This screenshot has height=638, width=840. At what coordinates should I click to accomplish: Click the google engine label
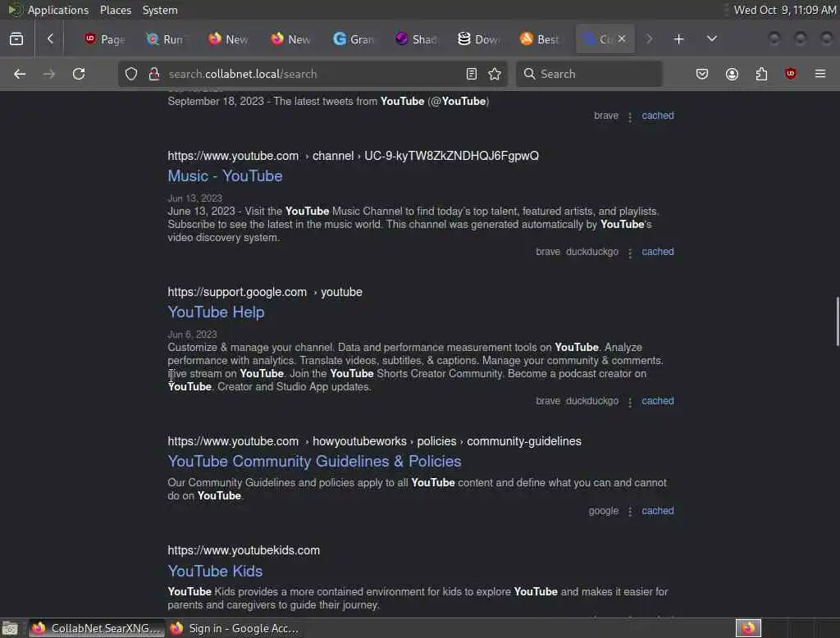click(603, 511)
